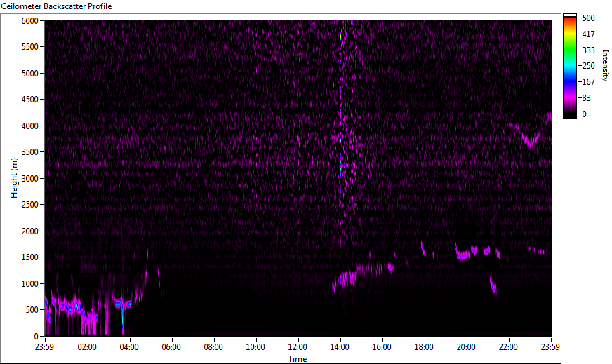Viewport: 612px width, 364px height.
Task: Click the 5500 height axis tick
Action: [x=29, y=47]
